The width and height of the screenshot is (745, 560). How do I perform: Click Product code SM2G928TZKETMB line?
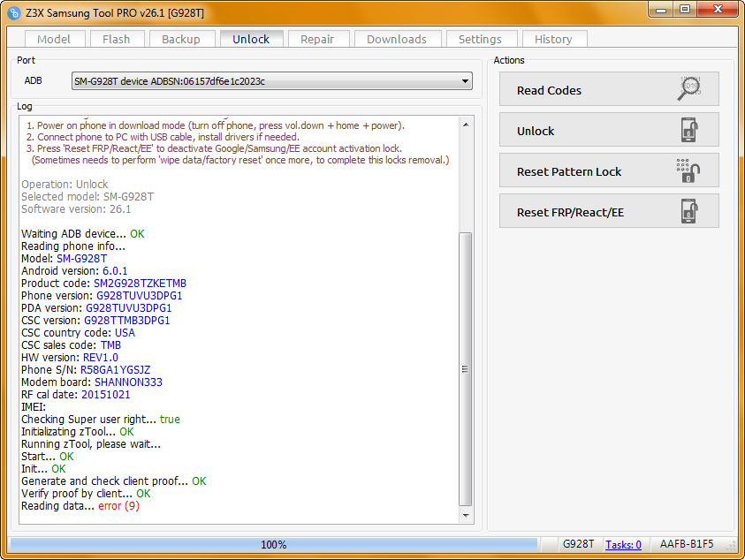(103, 284)
